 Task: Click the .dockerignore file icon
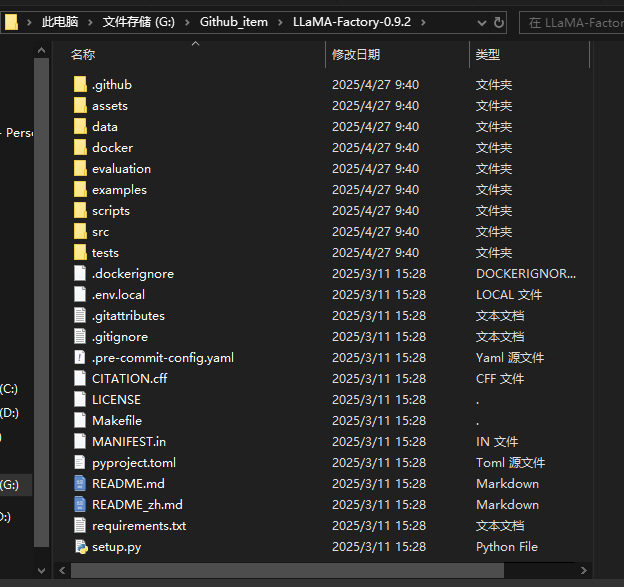click(x=80, y=273)
